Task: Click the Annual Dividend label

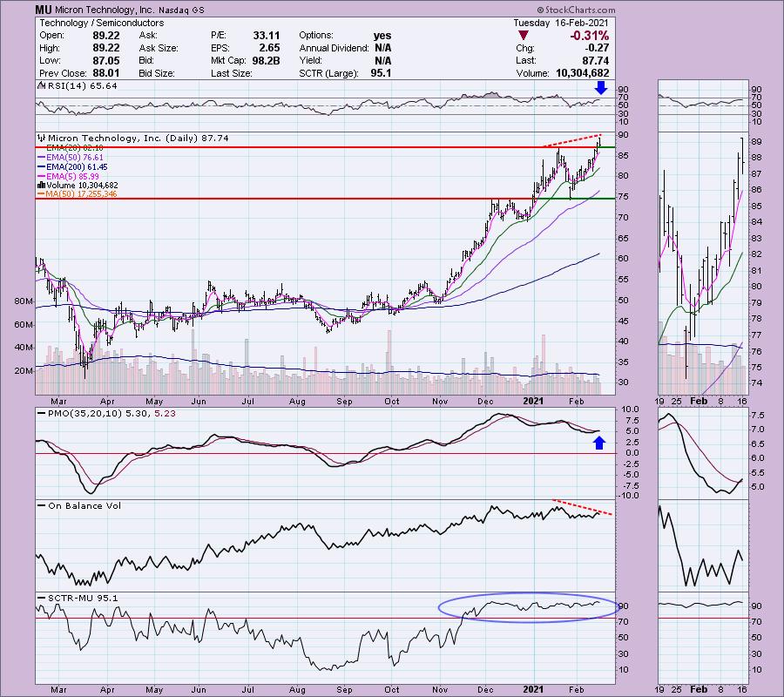Action: (x=334, y=48)
